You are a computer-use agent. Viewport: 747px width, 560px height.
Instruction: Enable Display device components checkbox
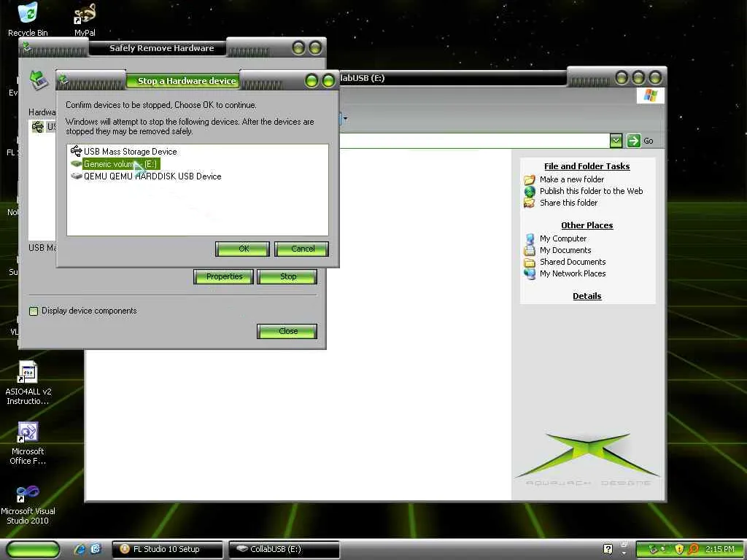[x=34, y=311]
